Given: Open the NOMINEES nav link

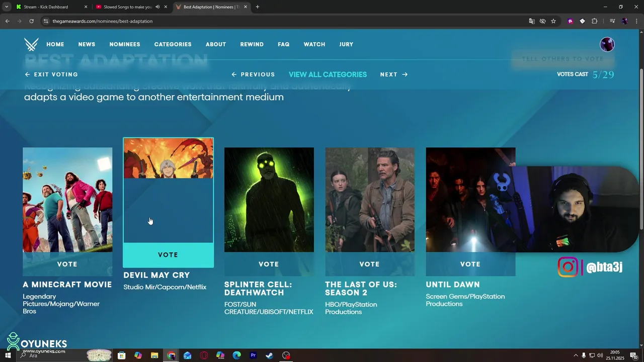Looking at the screenshot, I should click(125, 44).
